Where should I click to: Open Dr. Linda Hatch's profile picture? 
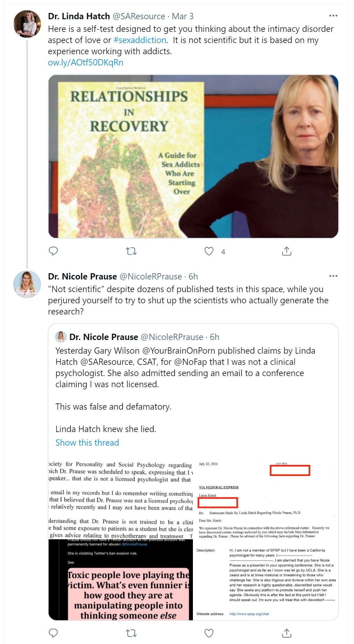click(x=27, y=24)
